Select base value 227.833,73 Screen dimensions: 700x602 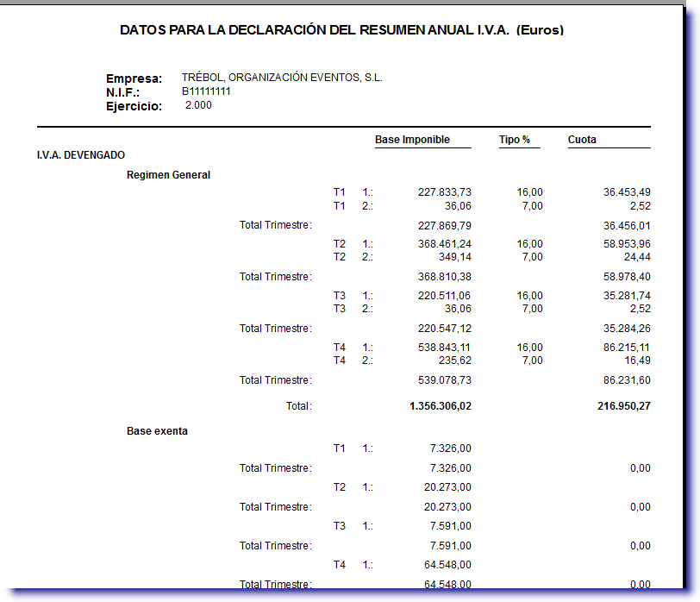[445, 192]
